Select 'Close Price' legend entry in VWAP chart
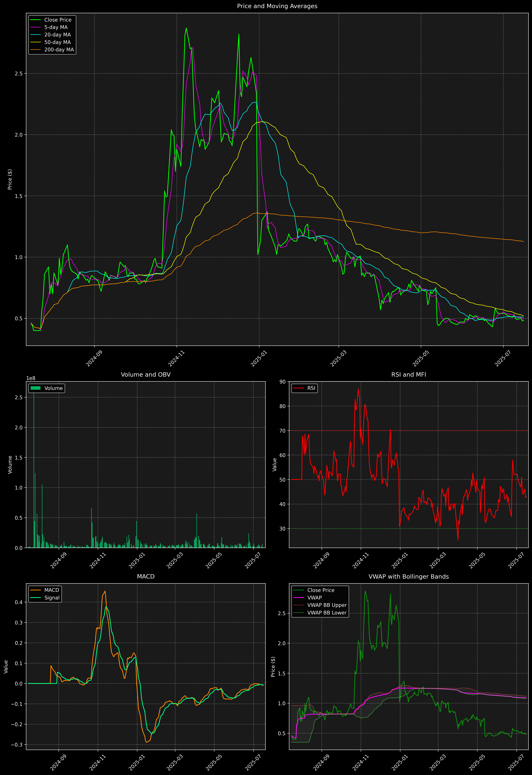The image size is (532, 775). click(314, 590)
